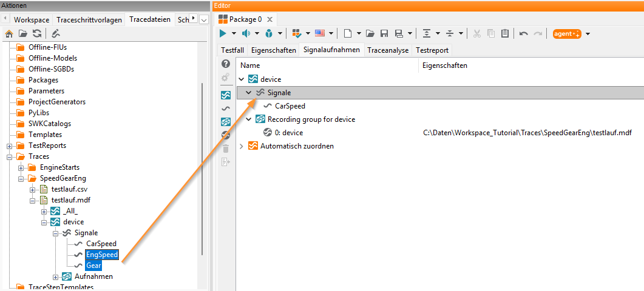Screen dimensions: 644x291
Task: Open the tab list dropdown in Aktionen panel
Action: pyautogui.click(x=204, y=19)
